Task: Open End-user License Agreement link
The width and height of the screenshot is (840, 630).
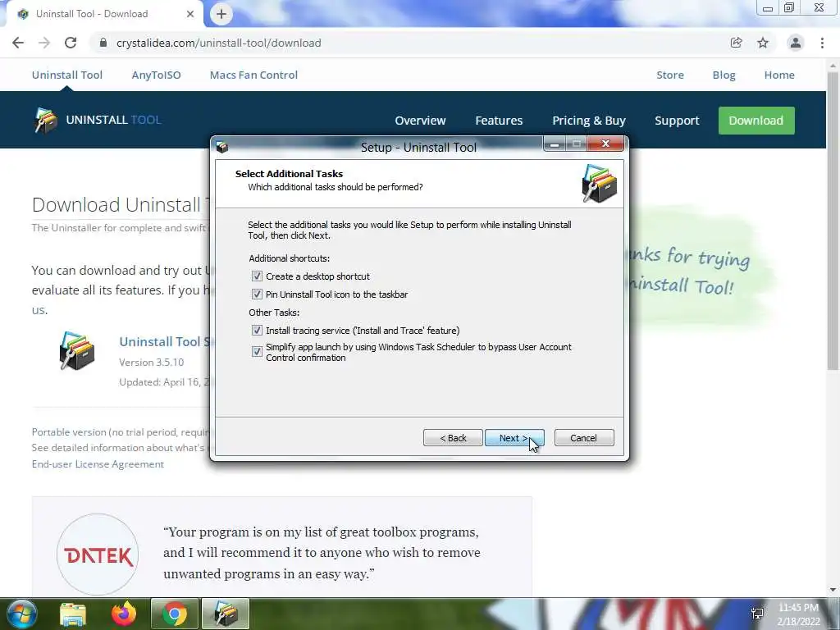Action: (98, 464)
